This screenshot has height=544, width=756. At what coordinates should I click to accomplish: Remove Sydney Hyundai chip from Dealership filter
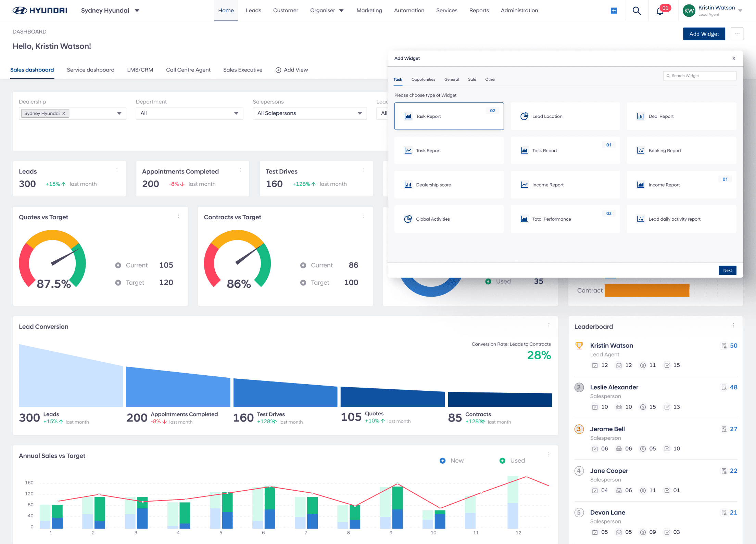click(64, 113)
